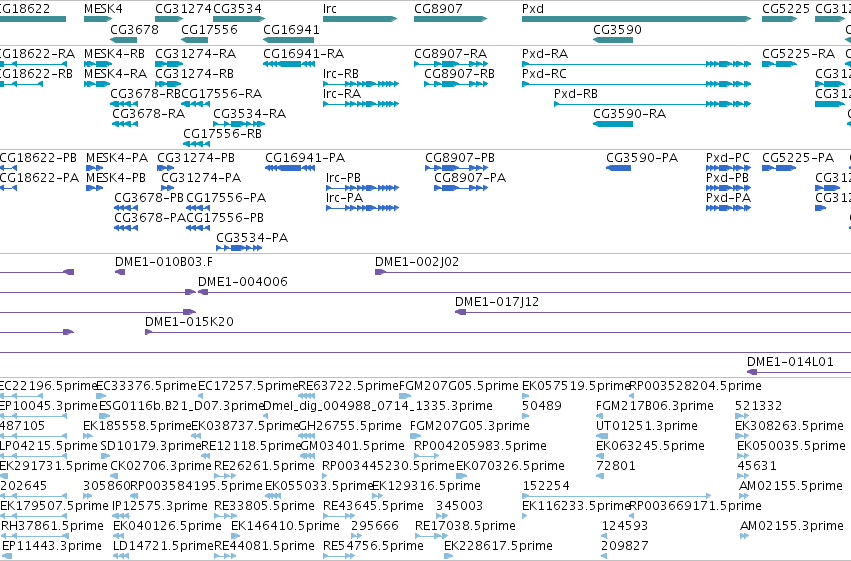This screenshot has height=561, width=851.
Task: Select transcript label Irc-RA
Action: (x=342, y=94)
